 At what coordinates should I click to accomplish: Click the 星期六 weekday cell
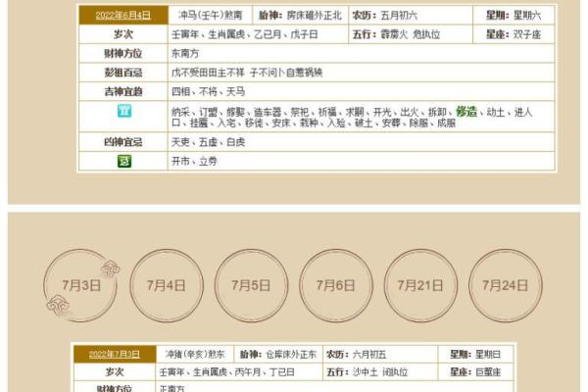(532, 17)
